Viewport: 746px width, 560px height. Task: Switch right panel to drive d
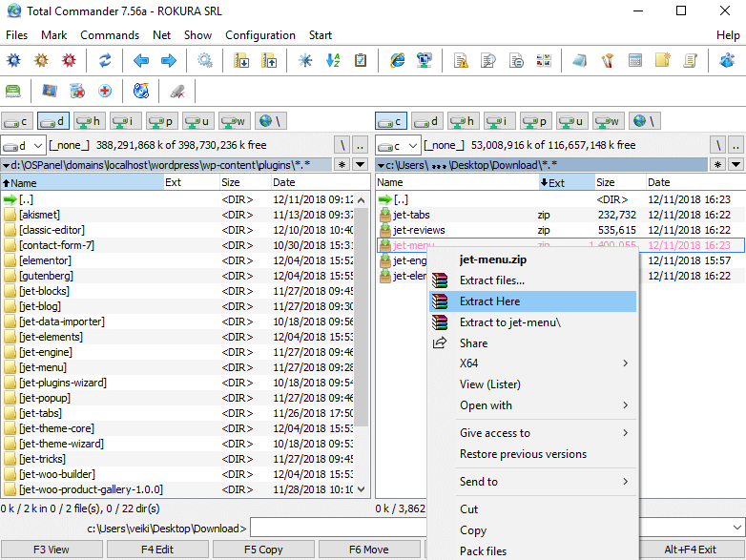click(426, 121)
